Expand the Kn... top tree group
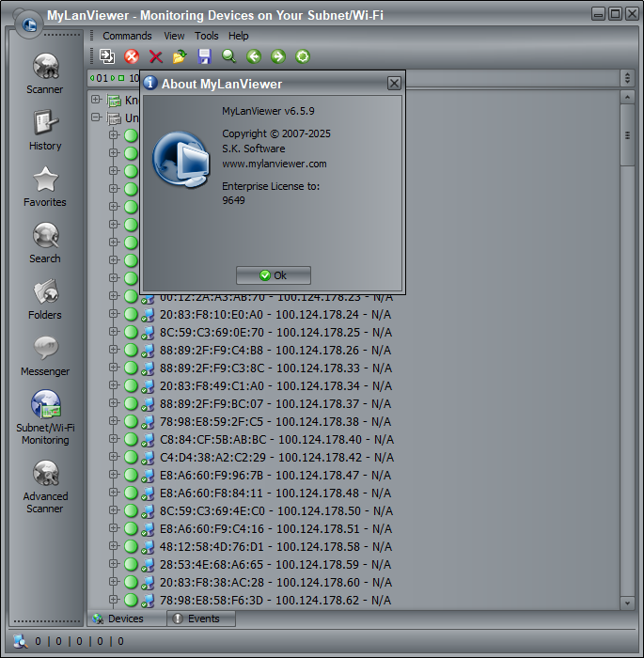 pyautogui.click(x=96, y=100)
